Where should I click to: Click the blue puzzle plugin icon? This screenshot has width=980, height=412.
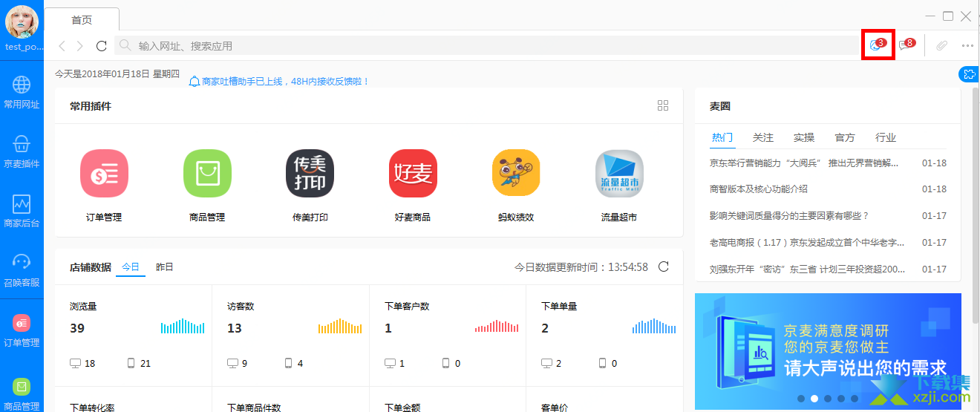[968, 73]
